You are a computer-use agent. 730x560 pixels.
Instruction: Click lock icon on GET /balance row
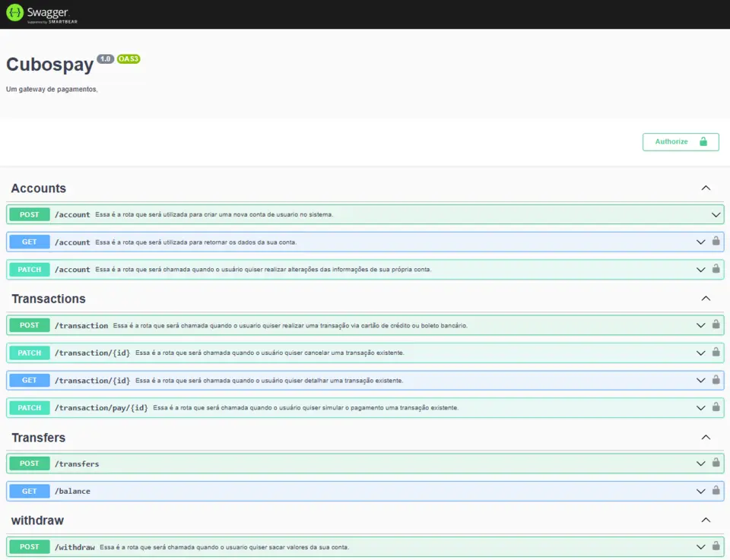716,491
